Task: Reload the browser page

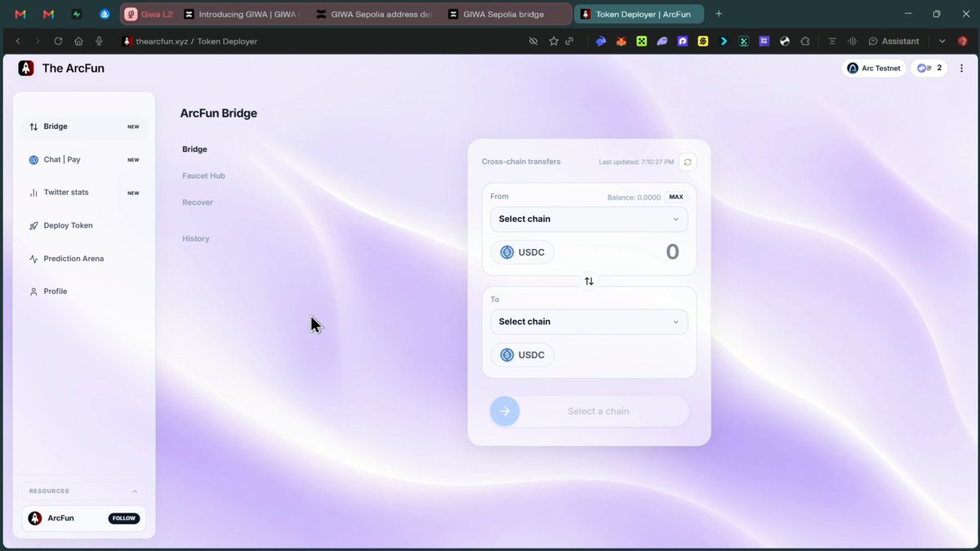Action: 58,41
